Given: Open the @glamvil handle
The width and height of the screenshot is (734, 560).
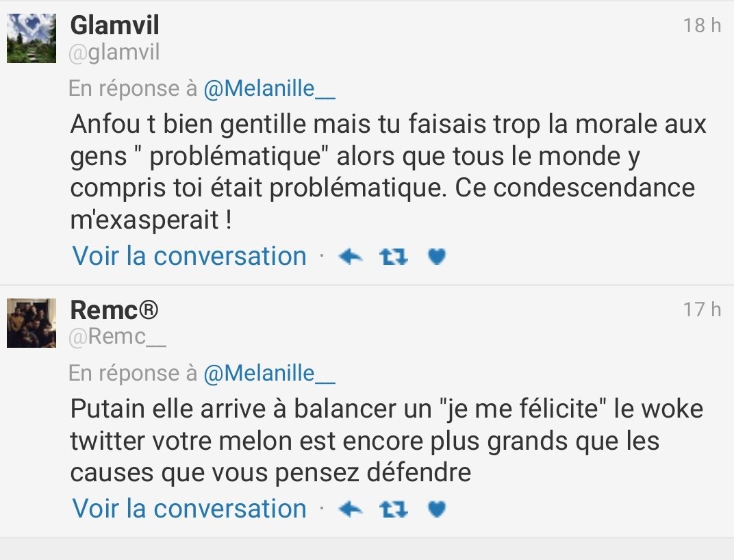Looking at the screenshot, I should 114,52.
